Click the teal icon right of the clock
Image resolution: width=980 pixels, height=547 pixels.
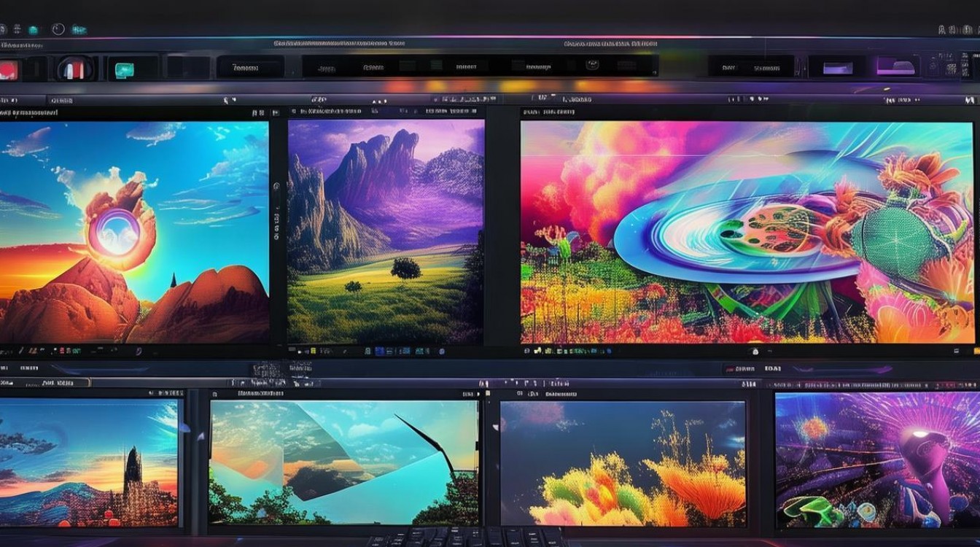point(79,30)
